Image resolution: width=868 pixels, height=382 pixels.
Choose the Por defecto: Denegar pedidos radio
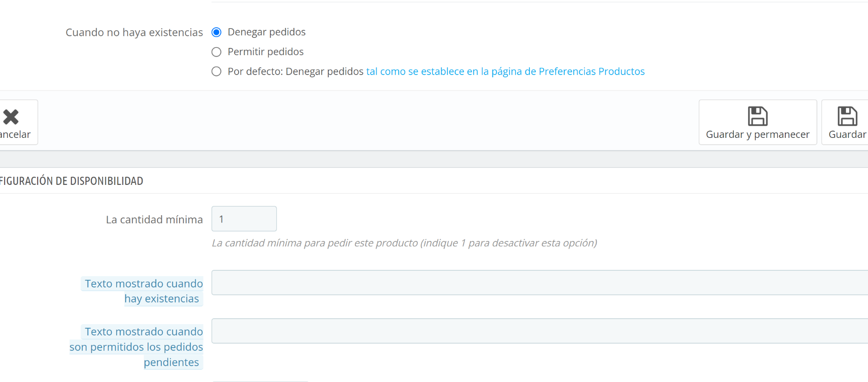tap(217, 71)
